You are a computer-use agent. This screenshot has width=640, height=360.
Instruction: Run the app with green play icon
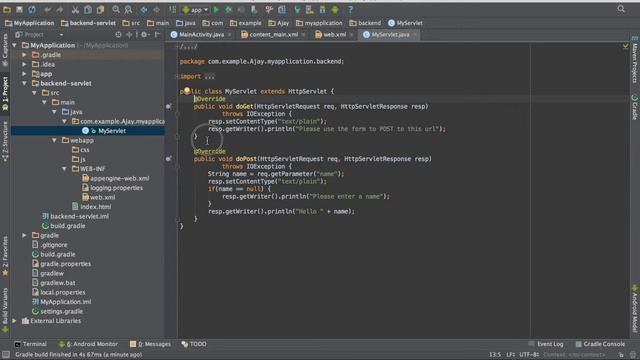click(216, 9)
